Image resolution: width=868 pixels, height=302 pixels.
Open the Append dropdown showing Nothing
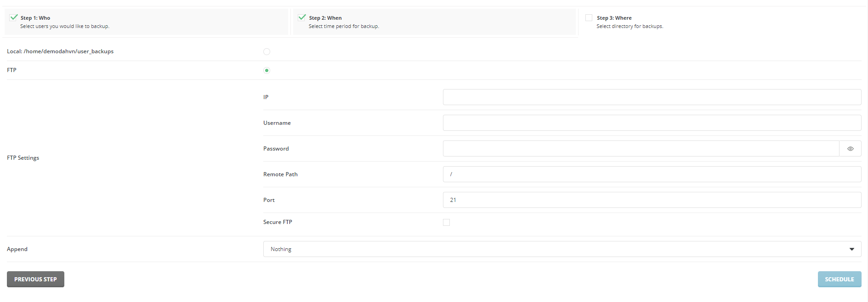562,249
